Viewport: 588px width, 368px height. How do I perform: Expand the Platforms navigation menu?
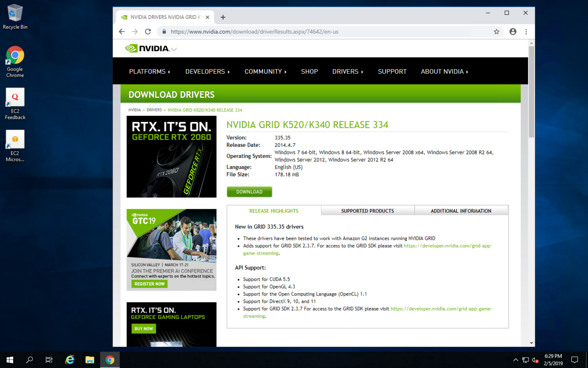(150, 71)
